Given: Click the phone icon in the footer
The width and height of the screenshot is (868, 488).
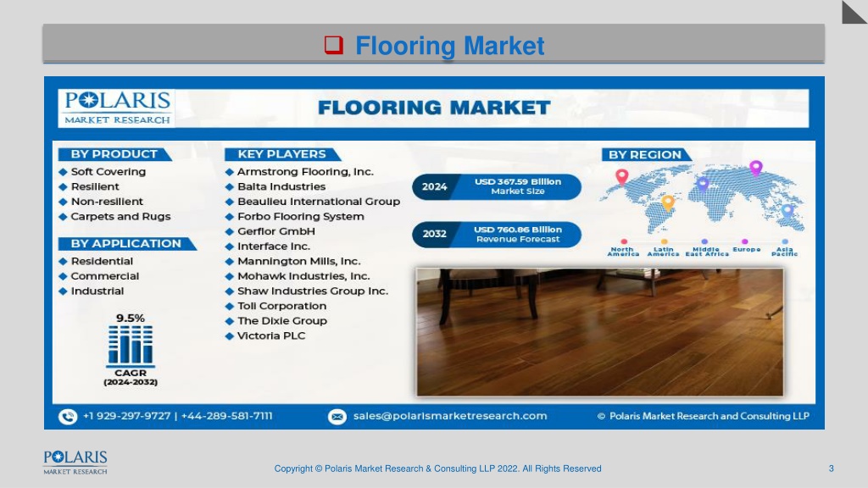Looking at the screenshot, I should coord(68,417).
